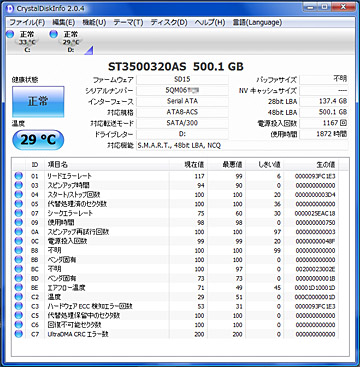Open the 言語(Language) menu
The image size is (360, 367).
coord(257,22)
